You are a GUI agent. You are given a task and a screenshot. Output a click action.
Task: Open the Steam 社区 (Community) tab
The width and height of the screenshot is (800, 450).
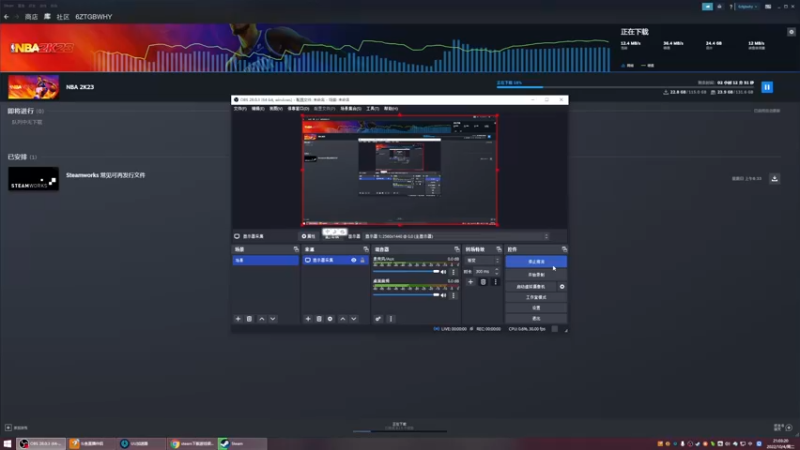(x=63, y=17)
